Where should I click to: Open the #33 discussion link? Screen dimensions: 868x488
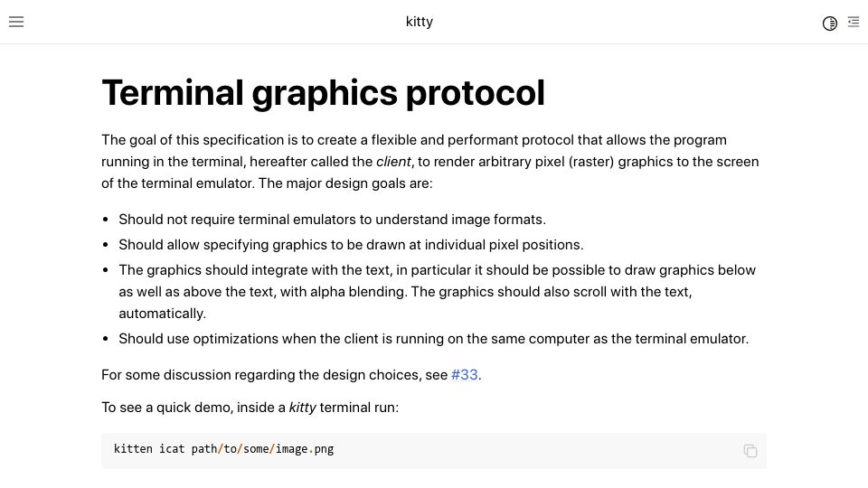tap(465, 374)
